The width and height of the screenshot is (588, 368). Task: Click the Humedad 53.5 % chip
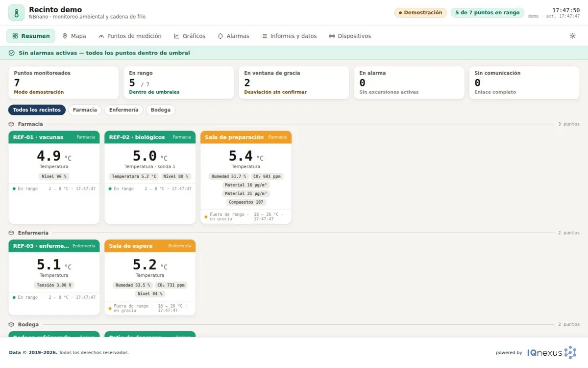pyautogui.click(x=133, y=285)
